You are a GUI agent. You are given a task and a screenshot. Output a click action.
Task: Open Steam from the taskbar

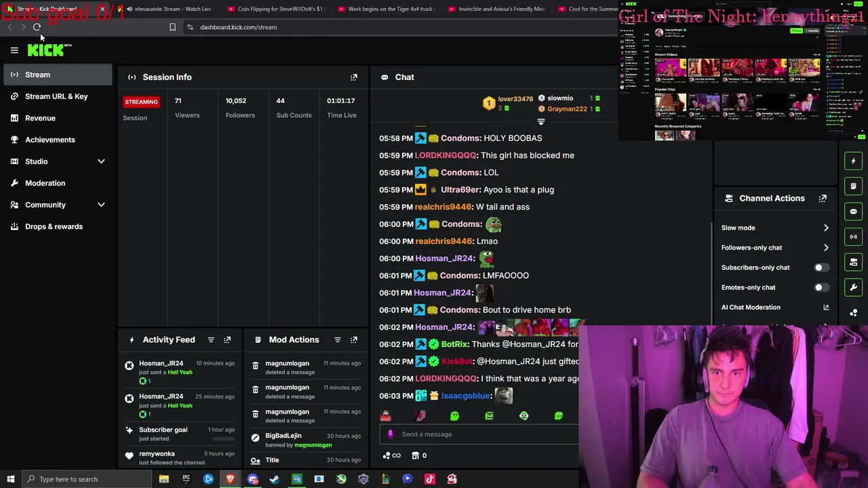click(x=275, y=479)
